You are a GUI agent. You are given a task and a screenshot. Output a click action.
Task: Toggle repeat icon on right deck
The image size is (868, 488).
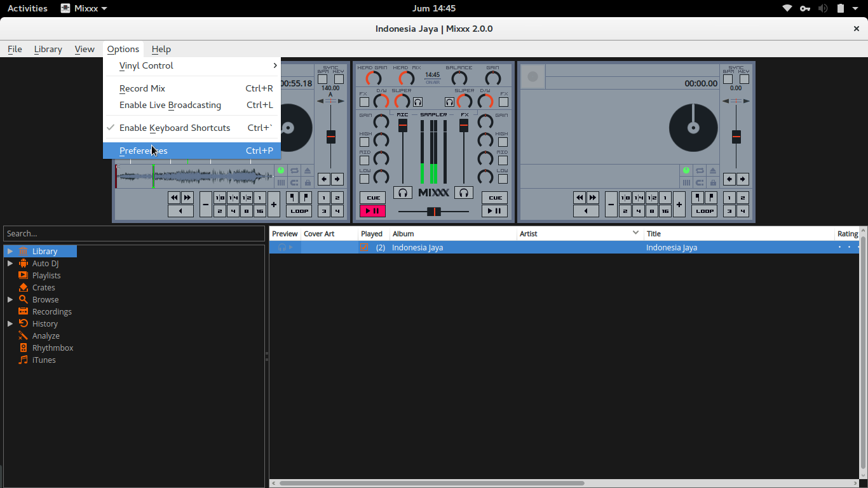(x=700, y=171)
